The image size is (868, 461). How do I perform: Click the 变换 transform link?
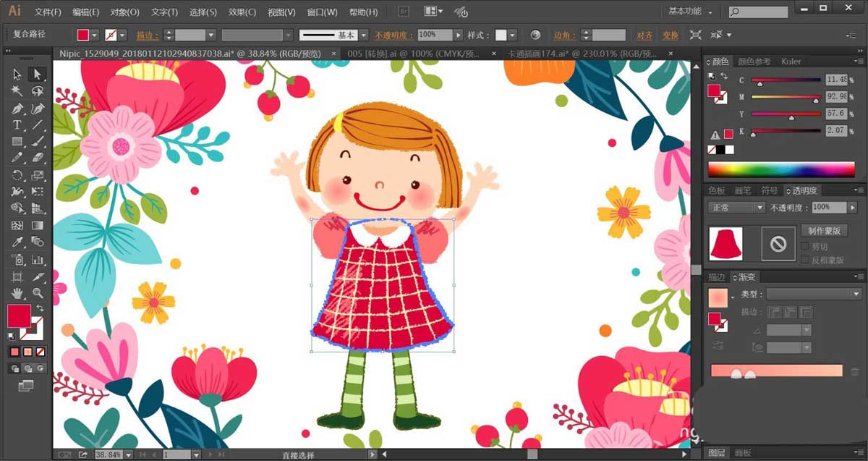tap(671, 35)
